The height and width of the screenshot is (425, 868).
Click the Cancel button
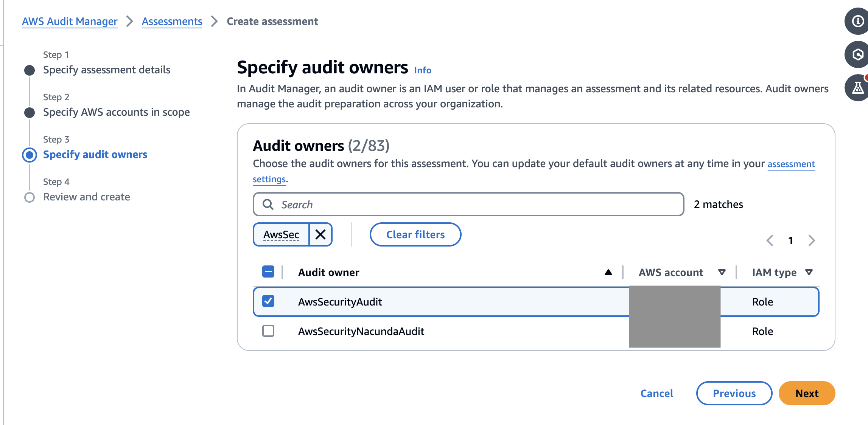(x=657, y=393)
